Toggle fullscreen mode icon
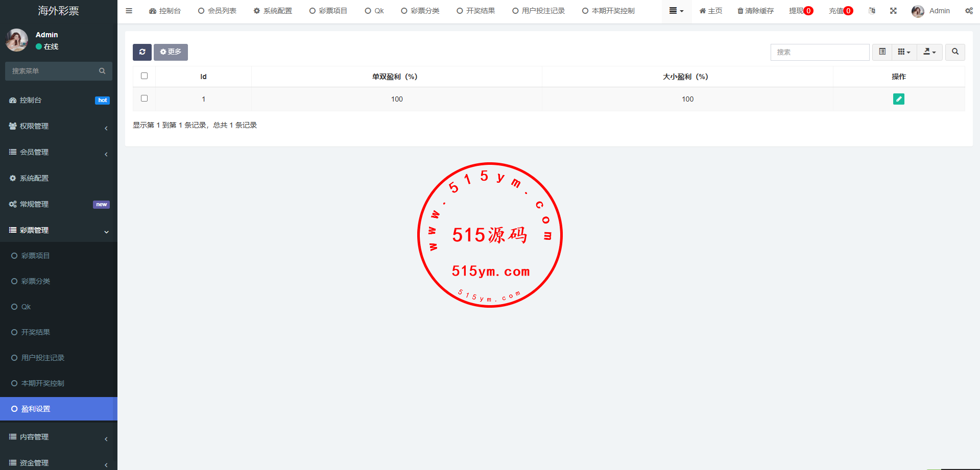 tap(893, 11)
